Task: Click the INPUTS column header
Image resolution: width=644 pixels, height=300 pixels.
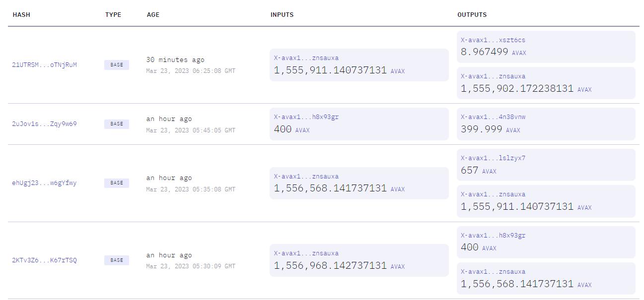Action: coord(282,14)
